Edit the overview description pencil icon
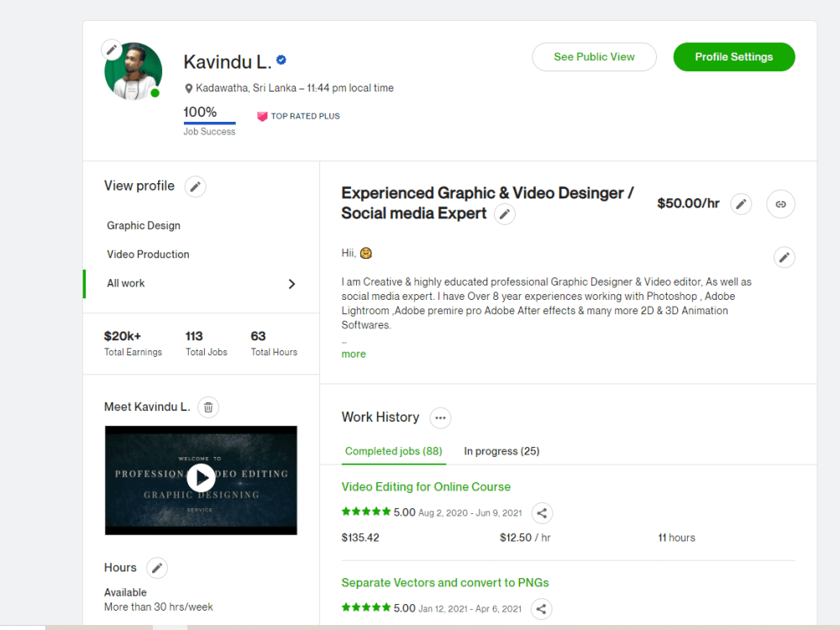Screen dimensions: 840x630 [x=785, y=258]
